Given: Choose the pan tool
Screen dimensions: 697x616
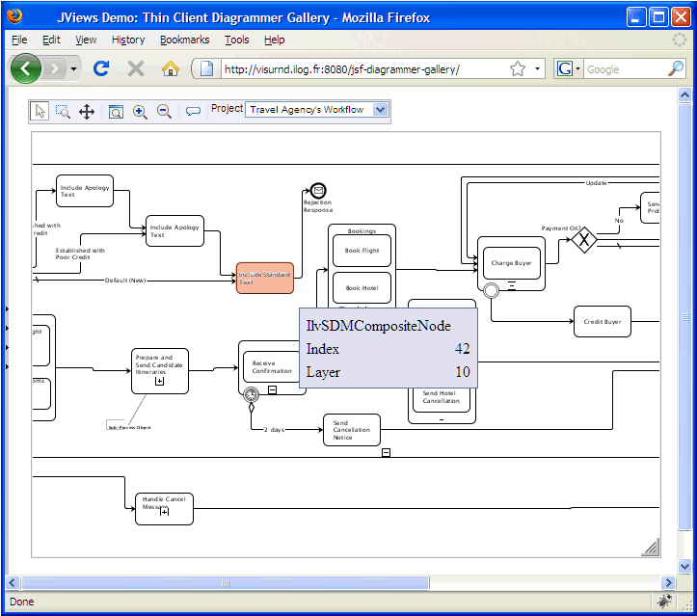Looking at the screenshot, I should click(x=87, y=111).
